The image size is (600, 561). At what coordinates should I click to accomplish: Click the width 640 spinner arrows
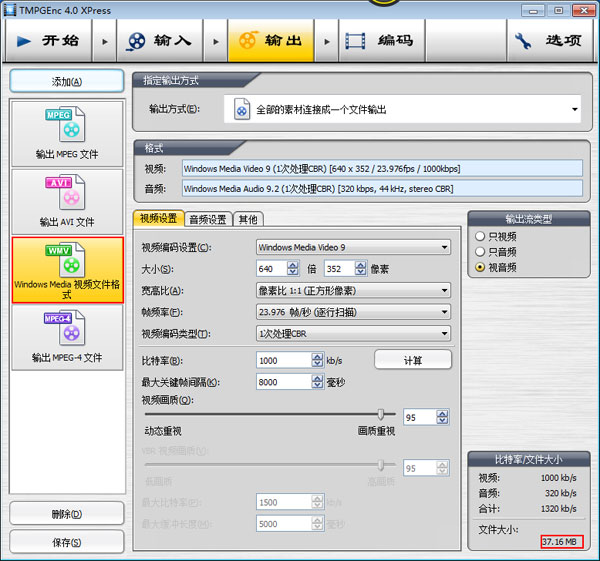(293, 269)
